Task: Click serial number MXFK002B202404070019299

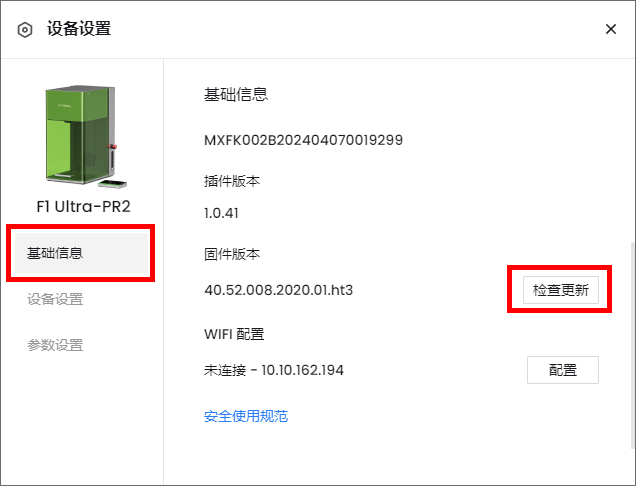Action: [303, 140]
